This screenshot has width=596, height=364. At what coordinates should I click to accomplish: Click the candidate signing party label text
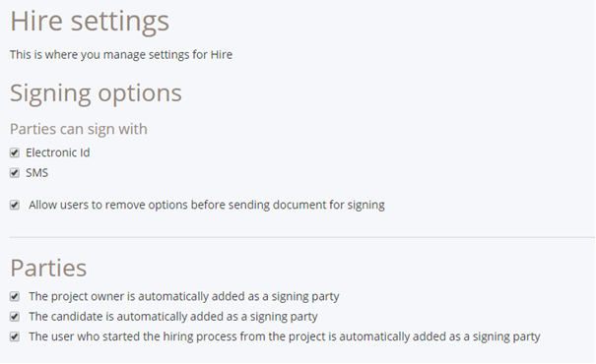[x=173, y=317]
